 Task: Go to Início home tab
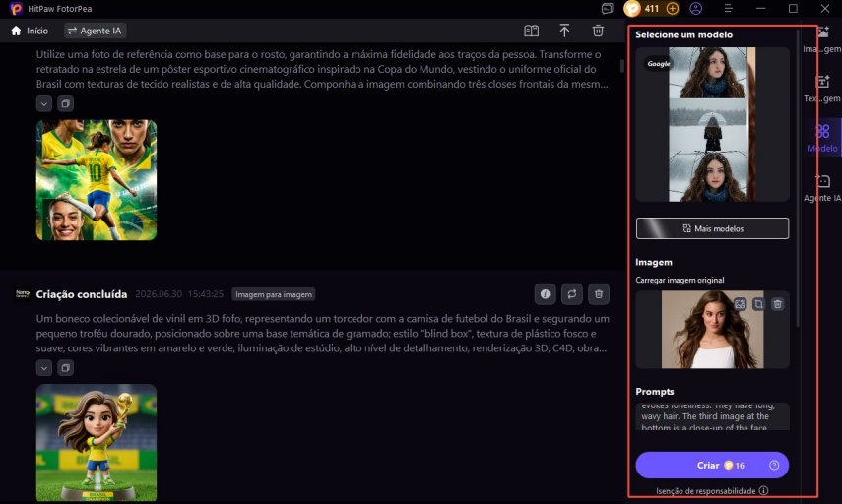coord(31,31)
